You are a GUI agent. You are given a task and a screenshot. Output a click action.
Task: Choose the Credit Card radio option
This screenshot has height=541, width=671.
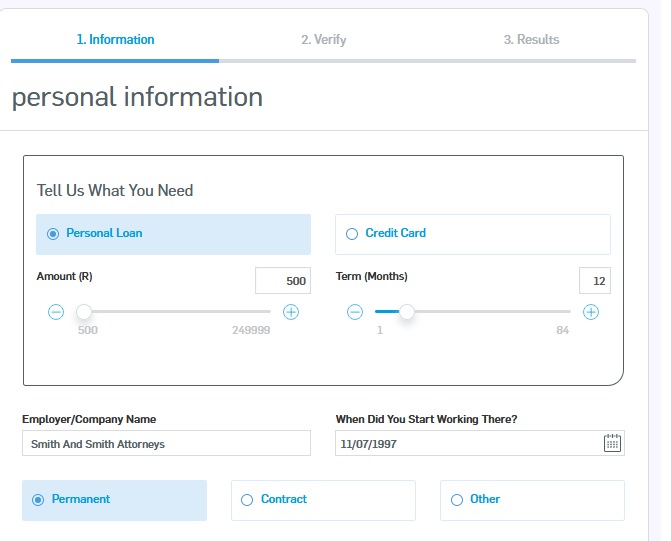point(351,234)
